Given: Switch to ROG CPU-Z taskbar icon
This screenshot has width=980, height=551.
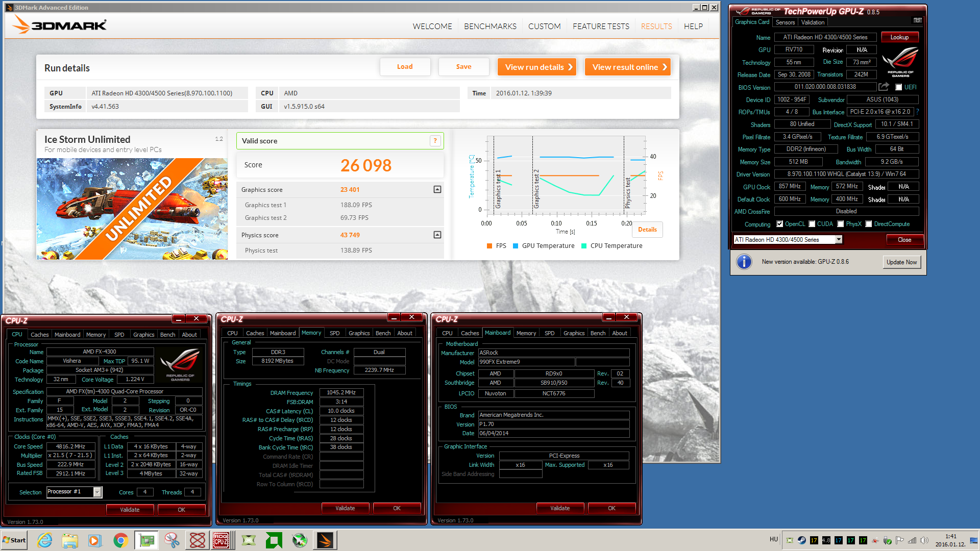Looking at the screenshot, I should coord(221,540).
